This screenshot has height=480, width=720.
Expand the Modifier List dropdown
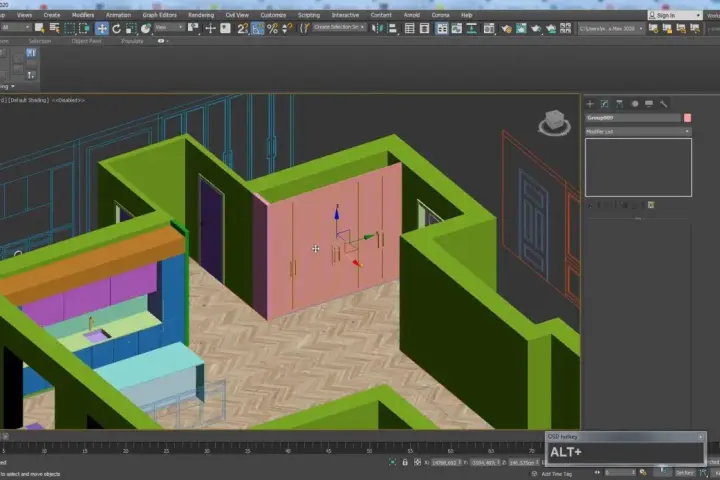pos(638,132)
